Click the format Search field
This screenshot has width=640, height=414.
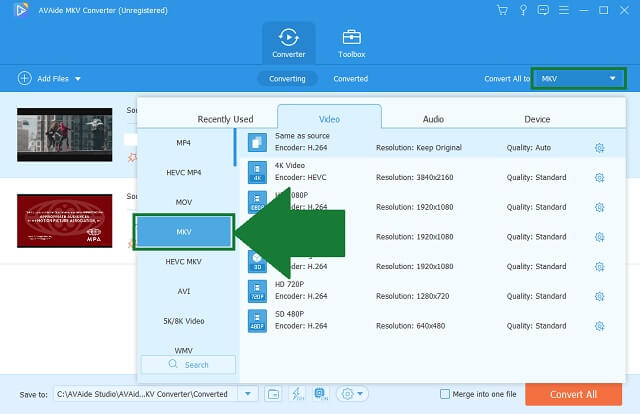tap(189, 364)
